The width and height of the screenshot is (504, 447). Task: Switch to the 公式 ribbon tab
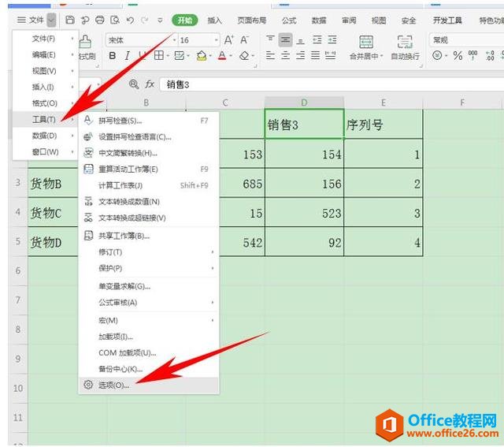coord(289,20)
